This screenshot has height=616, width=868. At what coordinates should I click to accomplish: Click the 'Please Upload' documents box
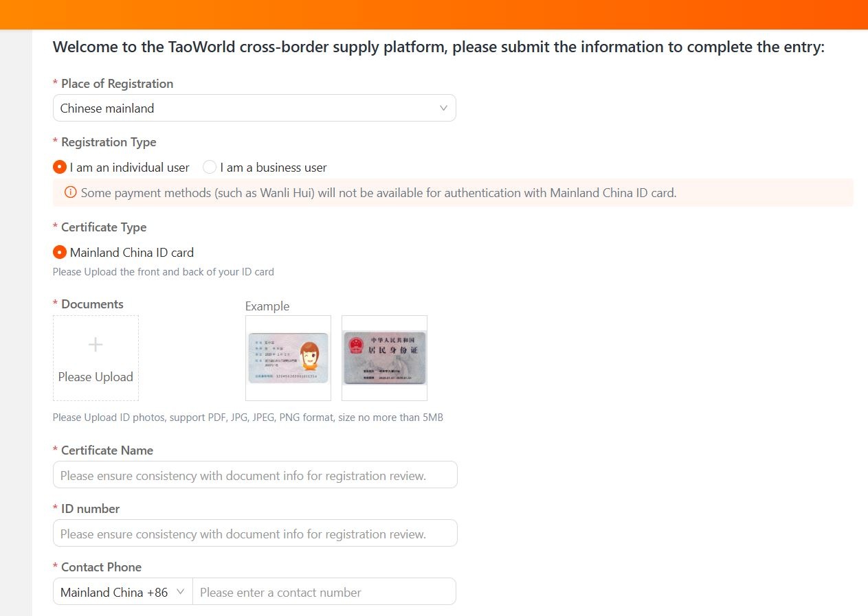point(96,358)
